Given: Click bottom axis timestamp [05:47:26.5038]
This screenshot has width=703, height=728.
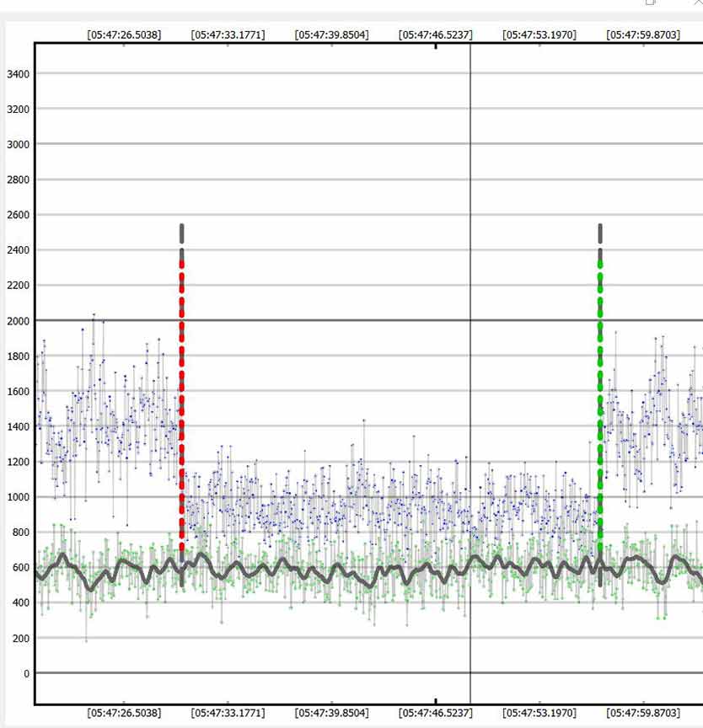Looking at the screenshot, I should click(124, 713).
